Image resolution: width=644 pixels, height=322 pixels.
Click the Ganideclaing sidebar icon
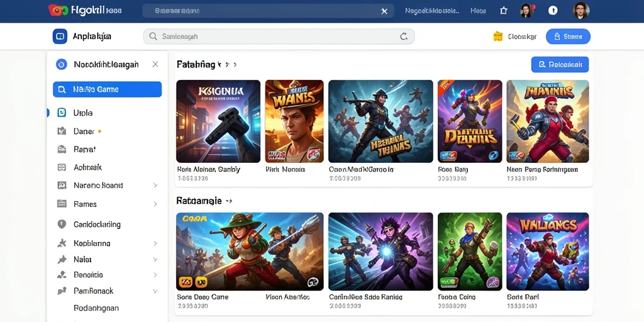coord(62,225)
